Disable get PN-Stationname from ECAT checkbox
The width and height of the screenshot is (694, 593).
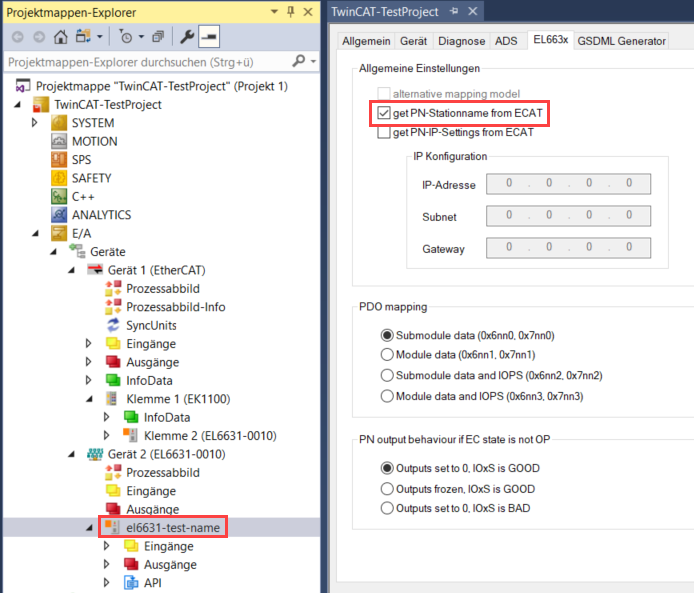point(385,113)
